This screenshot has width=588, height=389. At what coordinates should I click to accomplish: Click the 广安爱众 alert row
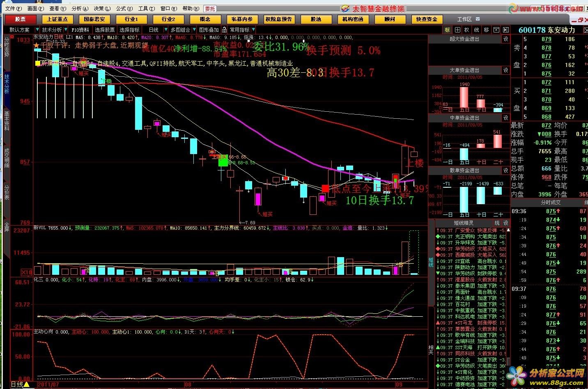pos(471,230)
